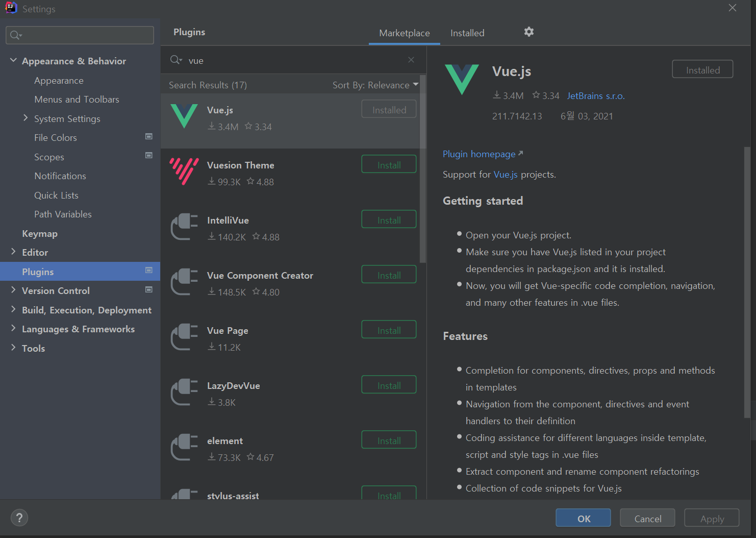Expand Languages & Frameworks node
756x538 pixels.
coord(13,328)
